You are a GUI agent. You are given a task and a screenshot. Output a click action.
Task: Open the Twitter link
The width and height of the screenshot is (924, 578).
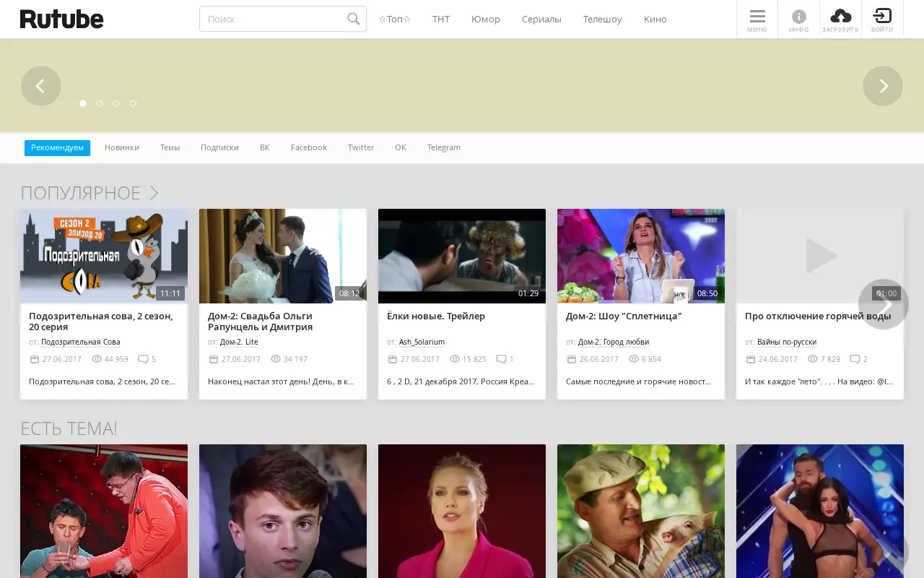tap(361, 147)
